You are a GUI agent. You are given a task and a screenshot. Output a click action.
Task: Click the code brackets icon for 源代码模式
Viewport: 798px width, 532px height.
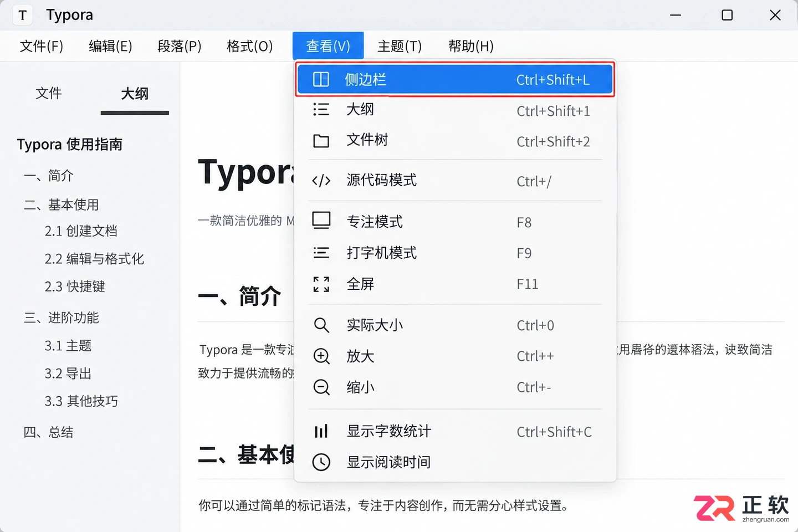[x=321, y=181]
